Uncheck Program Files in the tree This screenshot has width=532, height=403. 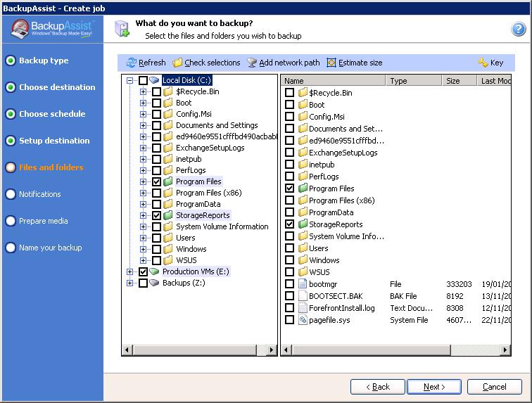tap(156, 181)
